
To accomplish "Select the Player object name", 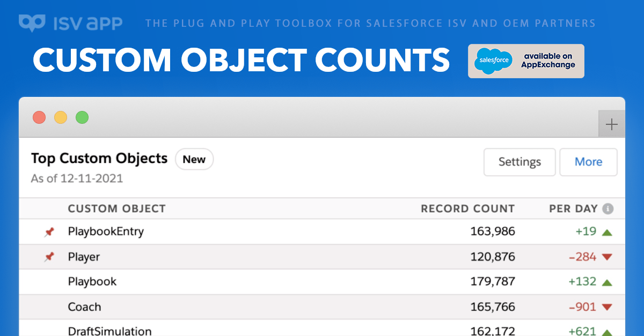I will coord(84,257).
